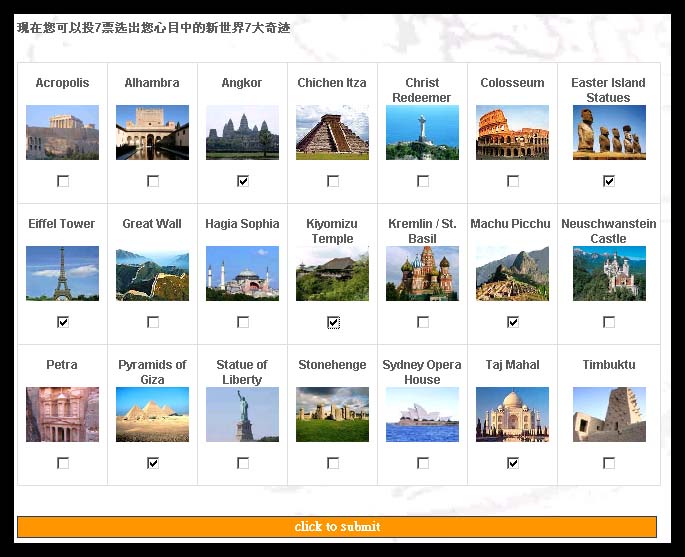
Task: Click the orange click to submit button
Action: click(x=337, y=527)
